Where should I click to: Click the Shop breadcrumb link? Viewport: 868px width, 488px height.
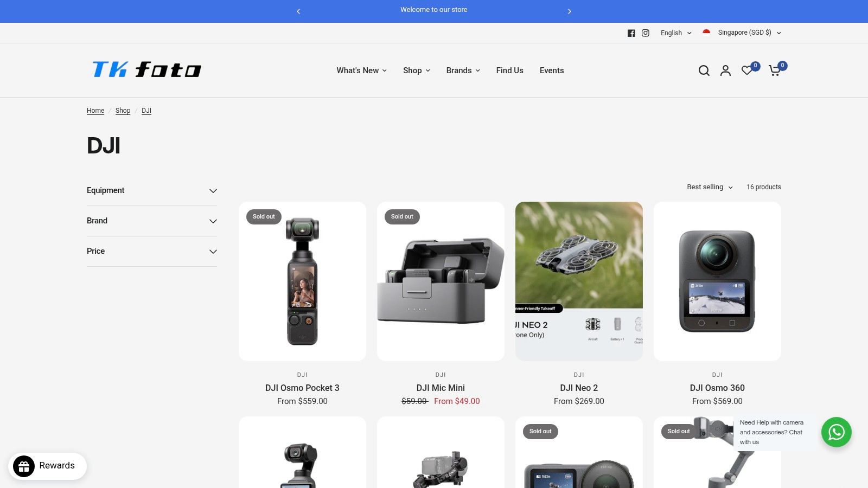click(123, 111)
